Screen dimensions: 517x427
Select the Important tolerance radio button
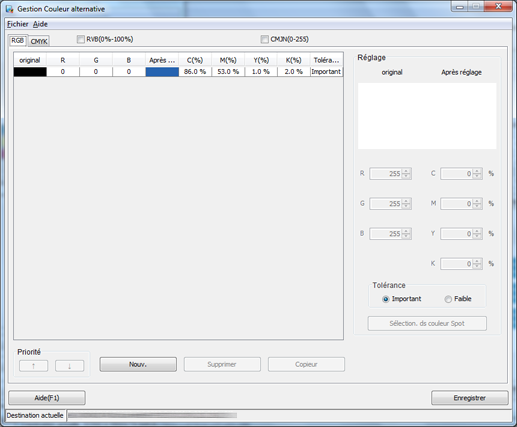tap(385, 299)
